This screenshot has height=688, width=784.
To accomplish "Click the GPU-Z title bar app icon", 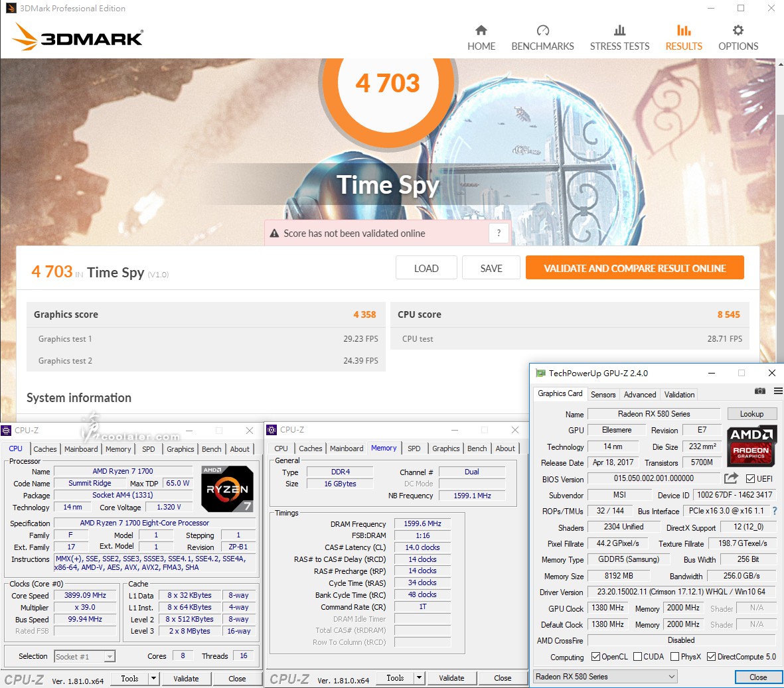I will coord(540,374).
